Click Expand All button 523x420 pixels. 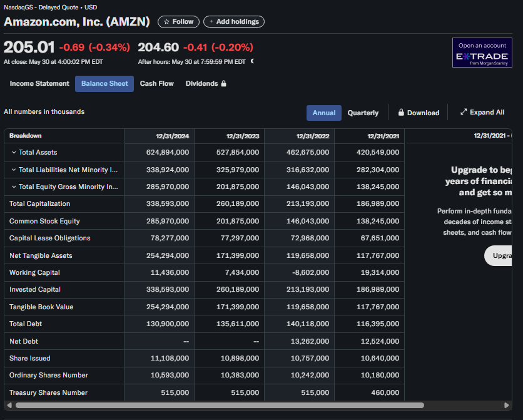[x=482, y=113]
